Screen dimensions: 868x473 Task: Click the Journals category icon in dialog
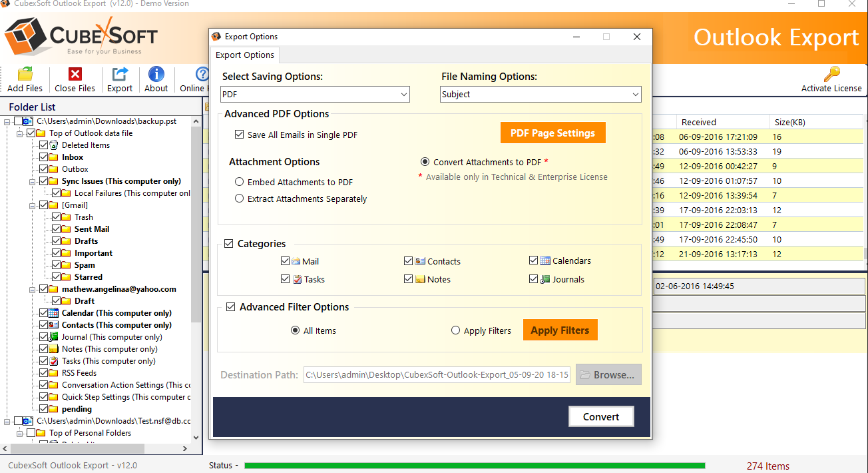coord(545,279)
